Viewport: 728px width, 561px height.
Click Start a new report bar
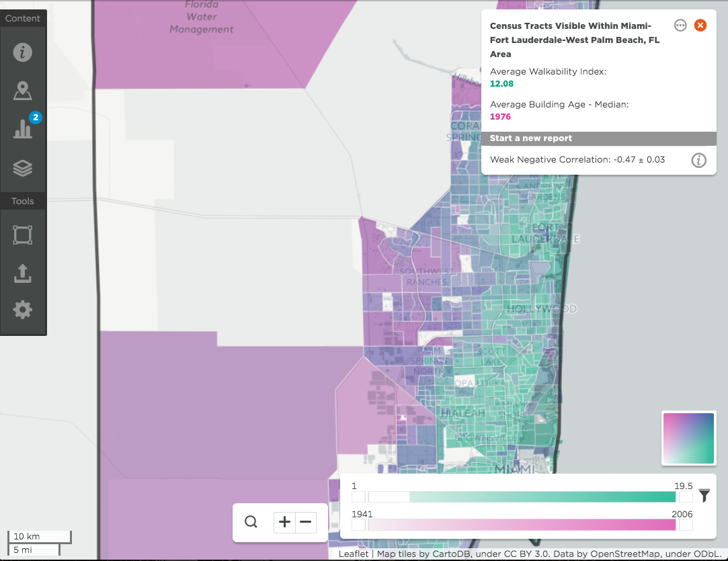coord(598,138)
